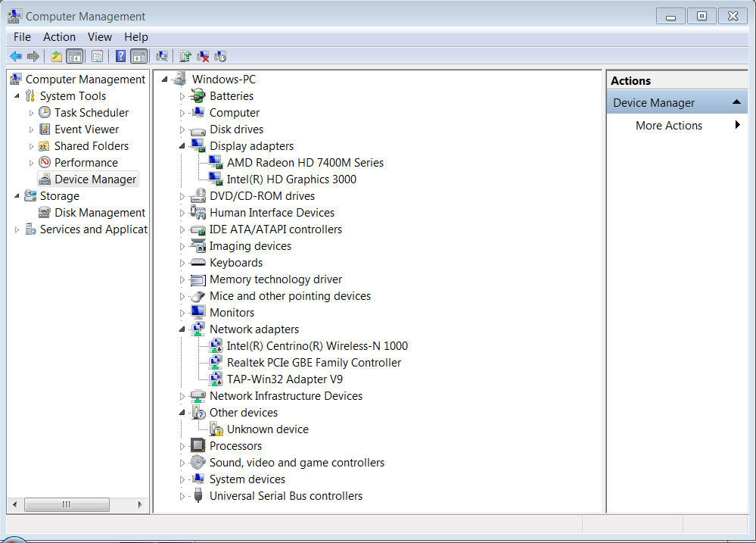Open the View menu

(100, 37)
